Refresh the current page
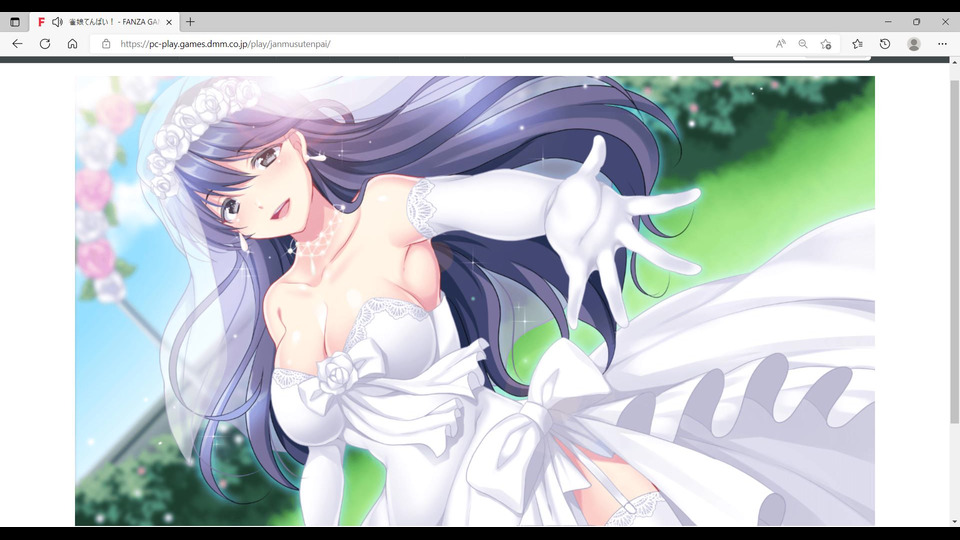 [45, 44]
